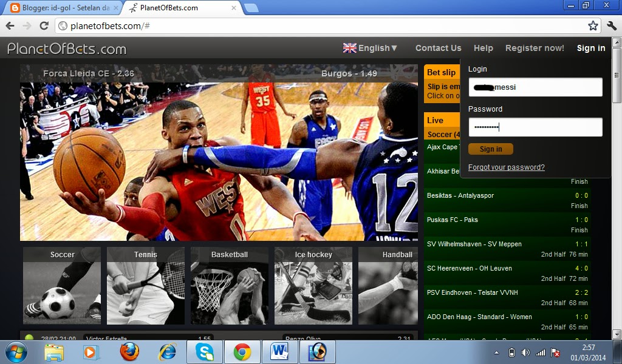Click the vertical scrollbar thumb

617,76
